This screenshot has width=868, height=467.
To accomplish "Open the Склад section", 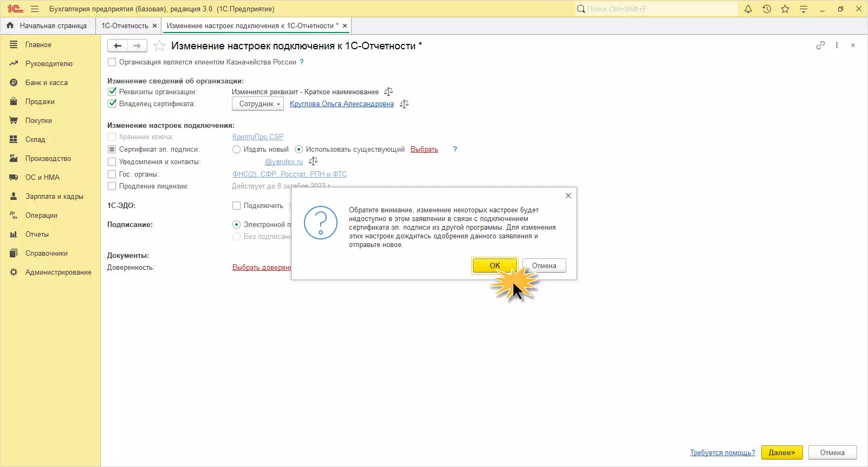I will [35, 140].
